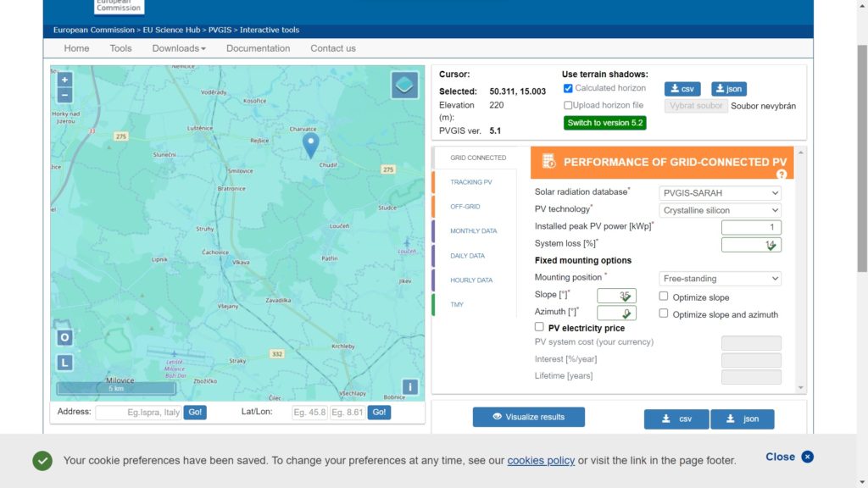Open the cookies policy link
The height and width of the screenshot is (488, 868).
pyautogui.click(x=541, y=460)
